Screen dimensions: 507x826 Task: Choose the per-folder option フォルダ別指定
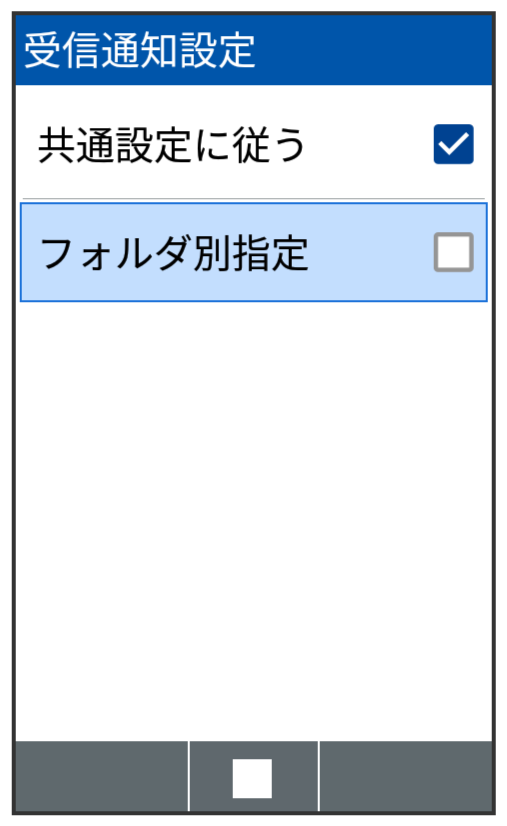coord(254,252)
